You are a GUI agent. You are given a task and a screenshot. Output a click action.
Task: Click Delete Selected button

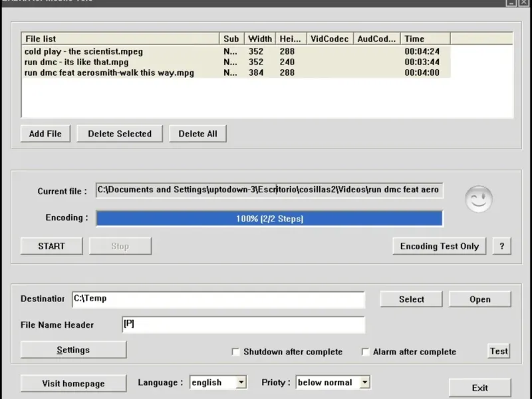click(x=120, y=134)
